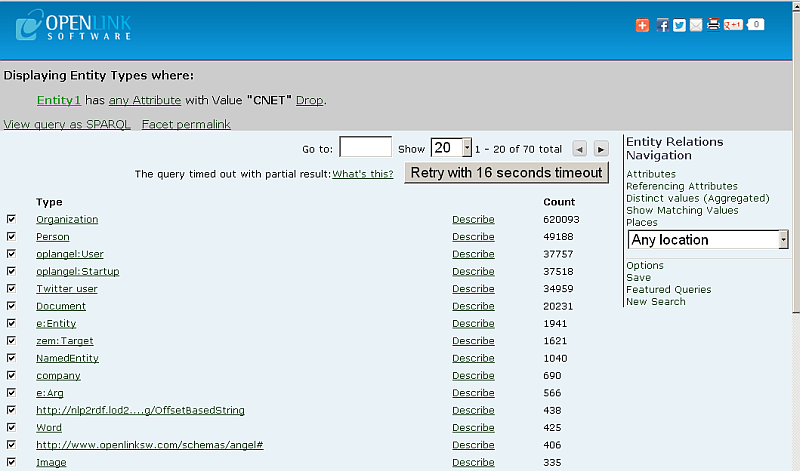Open the Any location dropdown
This screenshot has height=471, width=800.
(x=708, y=240)
